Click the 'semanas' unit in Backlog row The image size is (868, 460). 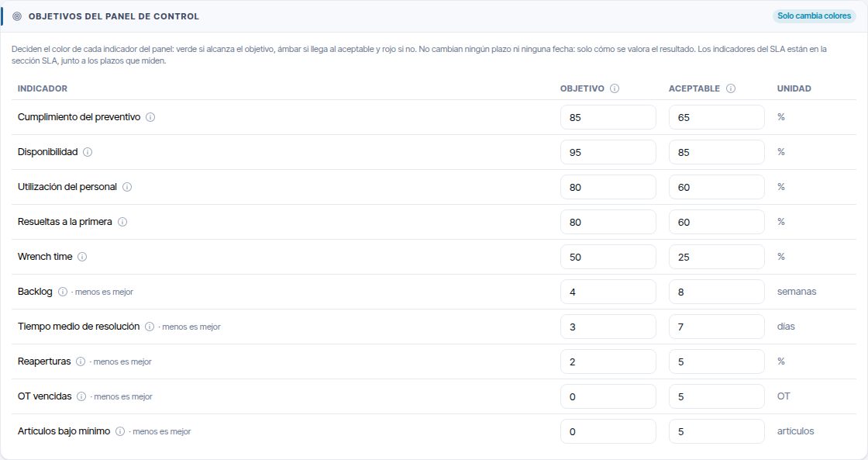pos(797,292)
